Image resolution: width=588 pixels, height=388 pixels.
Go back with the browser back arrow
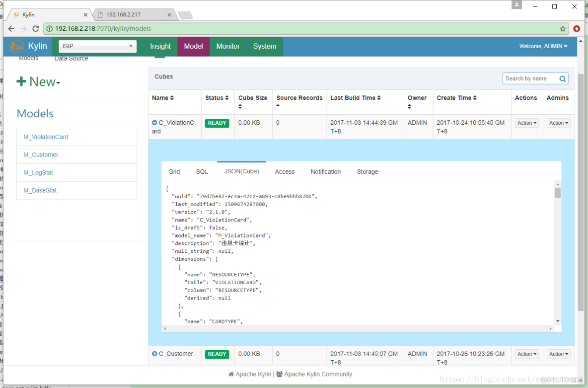coord(11,28)
